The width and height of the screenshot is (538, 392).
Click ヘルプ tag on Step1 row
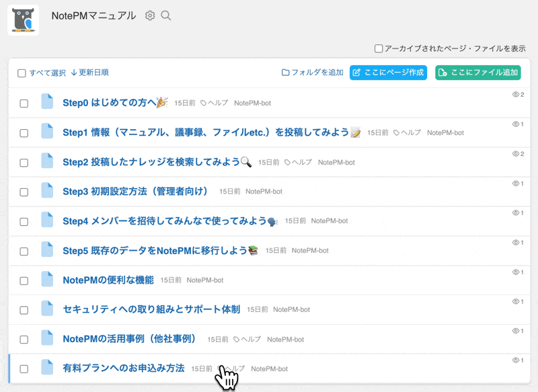[x=408, y=132]
